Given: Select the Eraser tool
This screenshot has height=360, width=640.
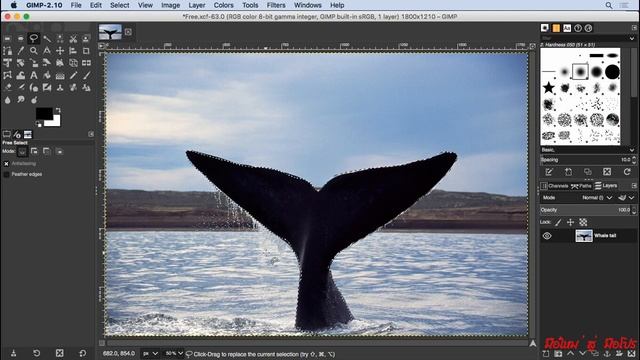Looking at the screenshot, I should [x=7, y=88].
